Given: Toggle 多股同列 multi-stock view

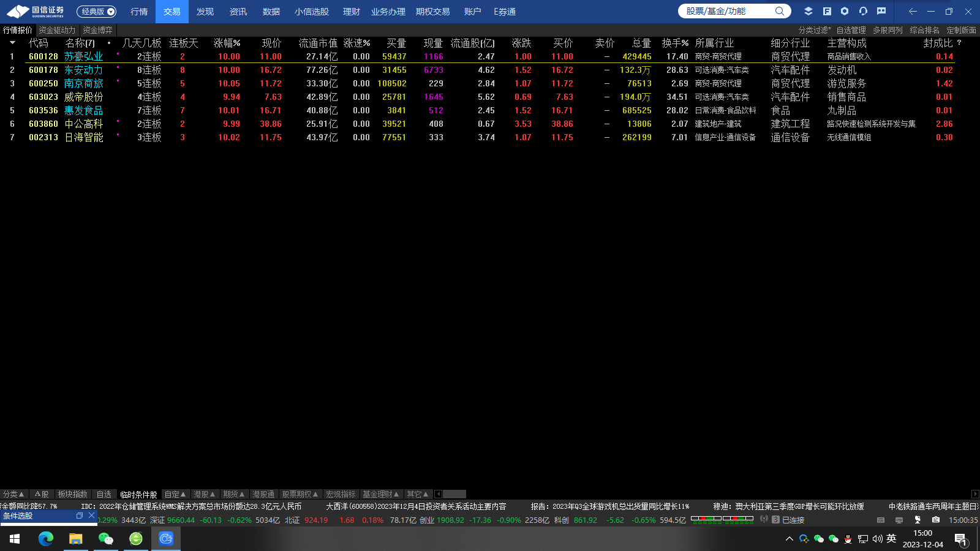Looking at the screenshot, I should [888, 30].
